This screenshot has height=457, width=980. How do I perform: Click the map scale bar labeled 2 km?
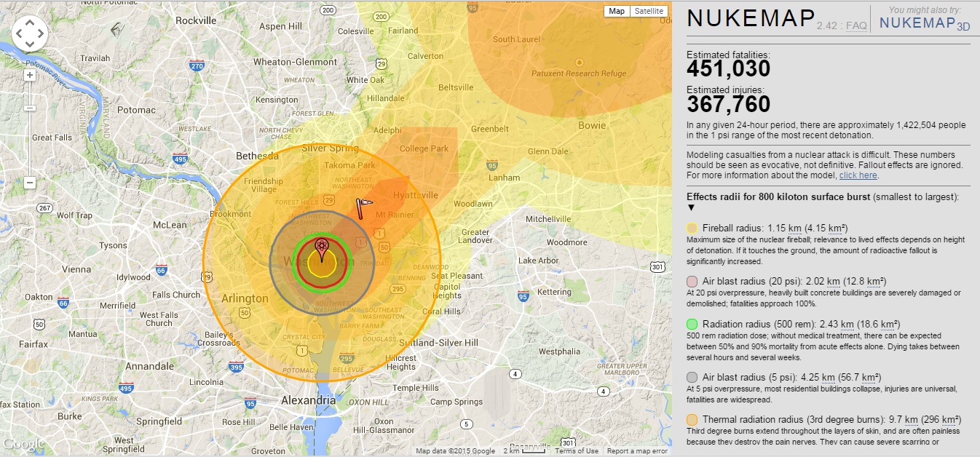(x=525, y=451)
